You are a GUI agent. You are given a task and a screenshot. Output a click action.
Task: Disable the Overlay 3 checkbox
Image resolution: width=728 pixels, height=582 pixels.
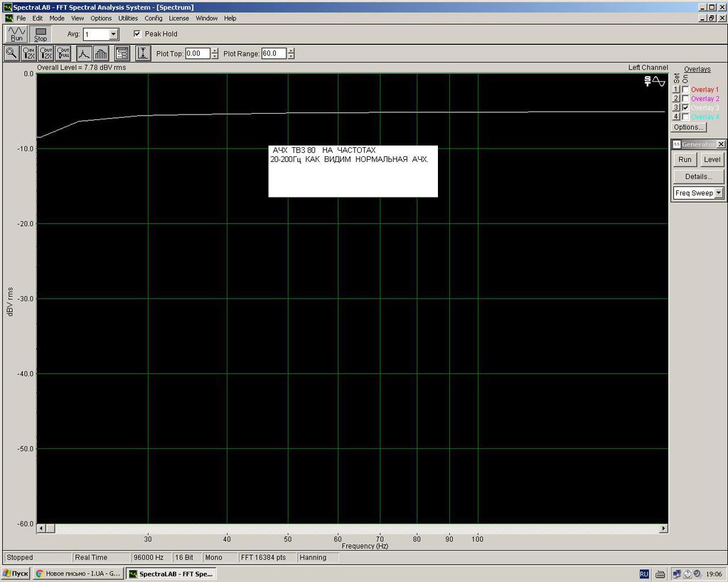tap(685, 108)
